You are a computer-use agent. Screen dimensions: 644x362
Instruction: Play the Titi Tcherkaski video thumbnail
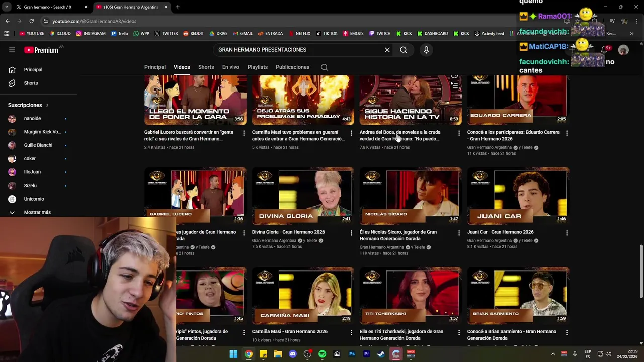point(411,295)
